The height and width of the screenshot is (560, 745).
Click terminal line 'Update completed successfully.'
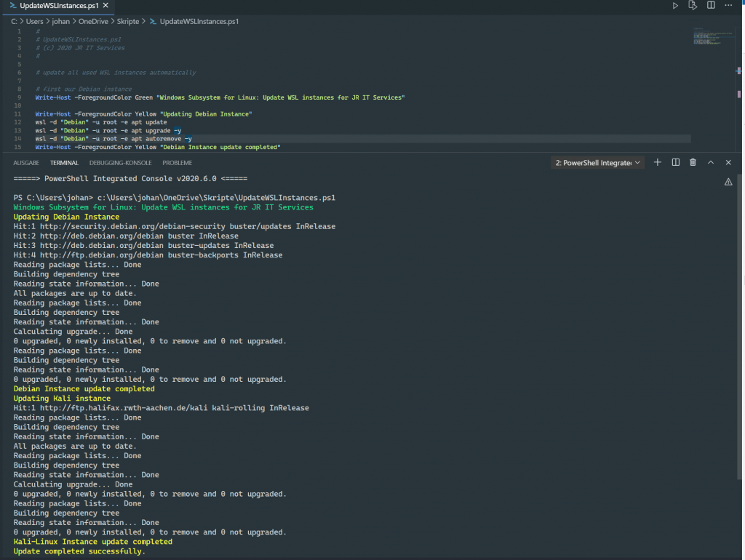(x=79, y=551)
